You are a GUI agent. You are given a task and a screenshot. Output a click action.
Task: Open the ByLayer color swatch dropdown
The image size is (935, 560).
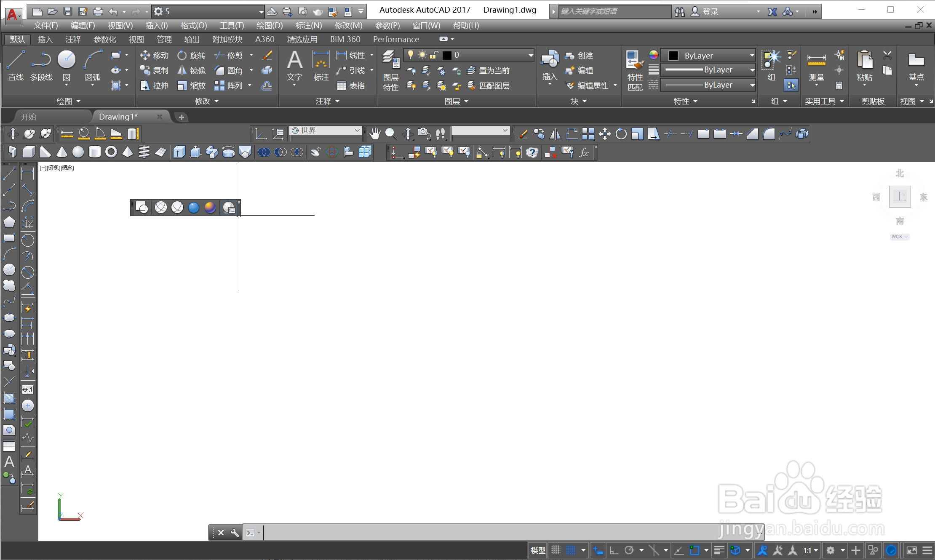coord(751,55)
